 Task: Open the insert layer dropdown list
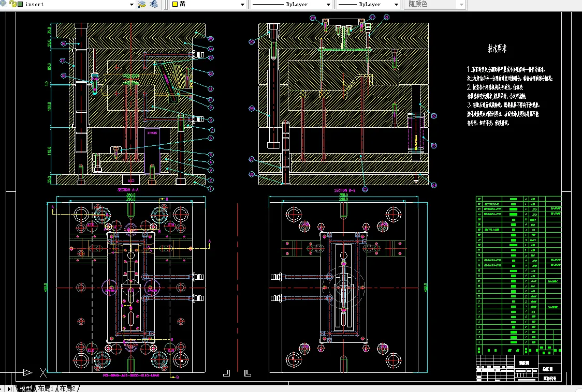click(x=132, y=4)
